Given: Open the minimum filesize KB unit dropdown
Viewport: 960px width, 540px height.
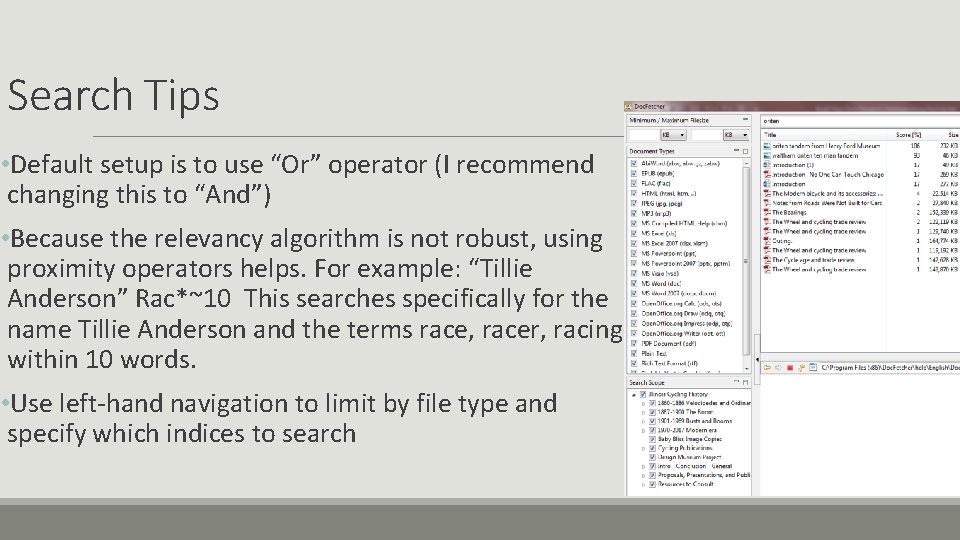Looking at the screenshot, I should 673,135.
